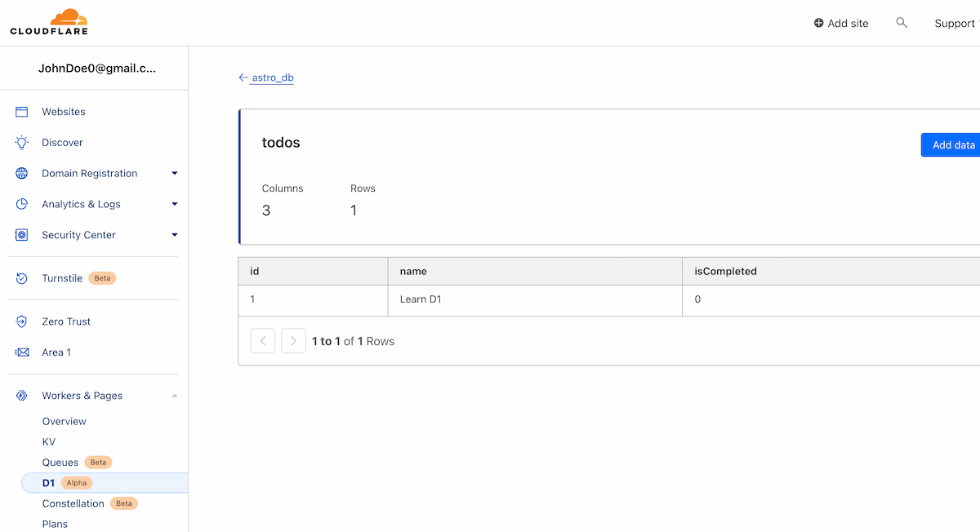
Task: Select KV in the sidebar
Action: tap(48, 441)
